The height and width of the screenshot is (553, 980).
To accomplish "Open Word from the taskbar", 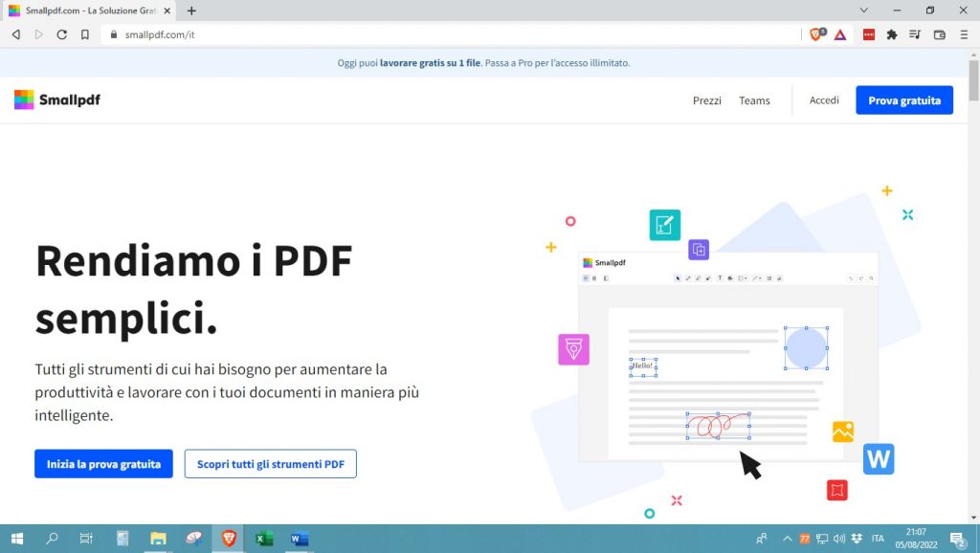I will (299, 538).
